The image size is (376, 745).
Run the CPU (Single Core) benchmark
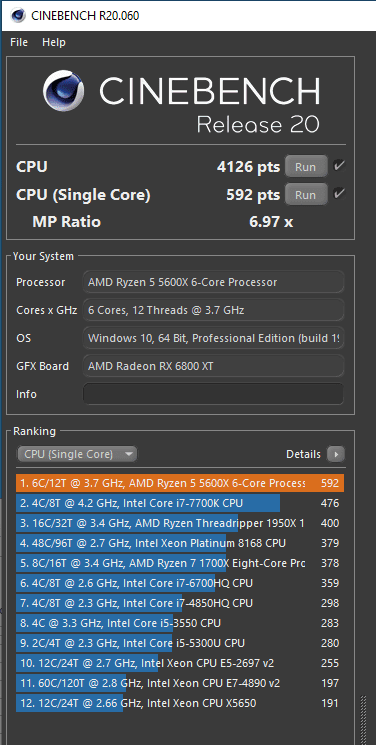tap(306, 195)
